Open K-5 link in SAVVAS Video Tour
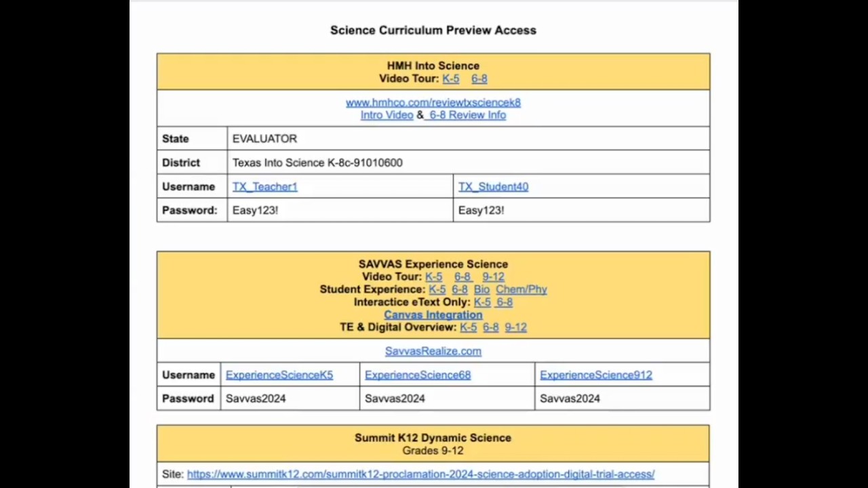Viewport: 868px width, 488px height. tap(434, 277)
